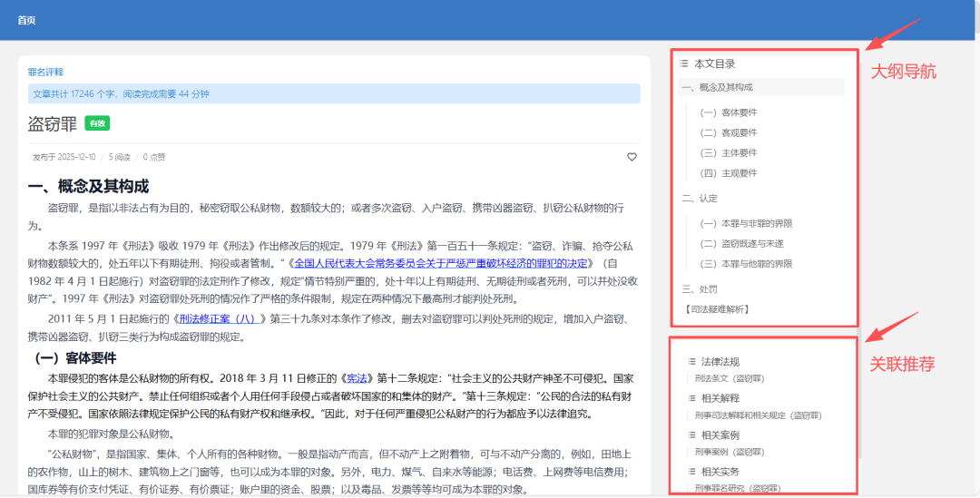Screen dimensions: 980x498
Task: Jump to 一、概念及其构成 in outline
Action: (717, 87)
